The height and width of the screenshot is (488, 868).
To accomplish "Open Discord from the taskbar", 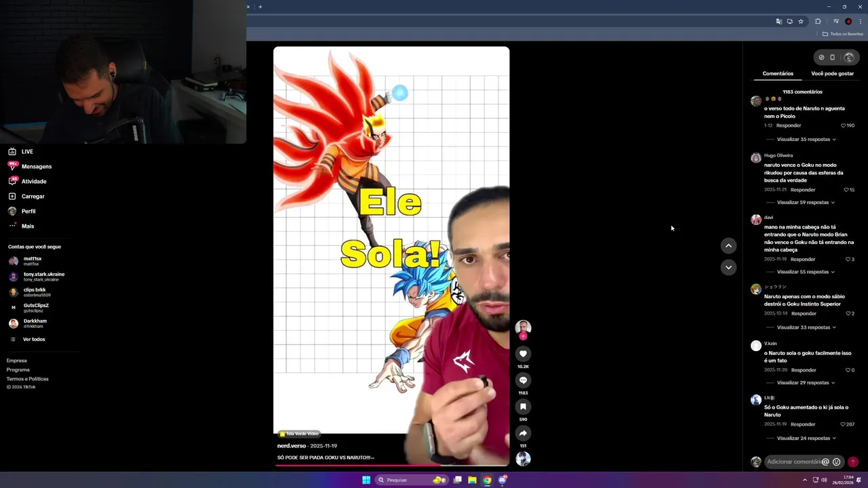I will click(x=502, y=480).
